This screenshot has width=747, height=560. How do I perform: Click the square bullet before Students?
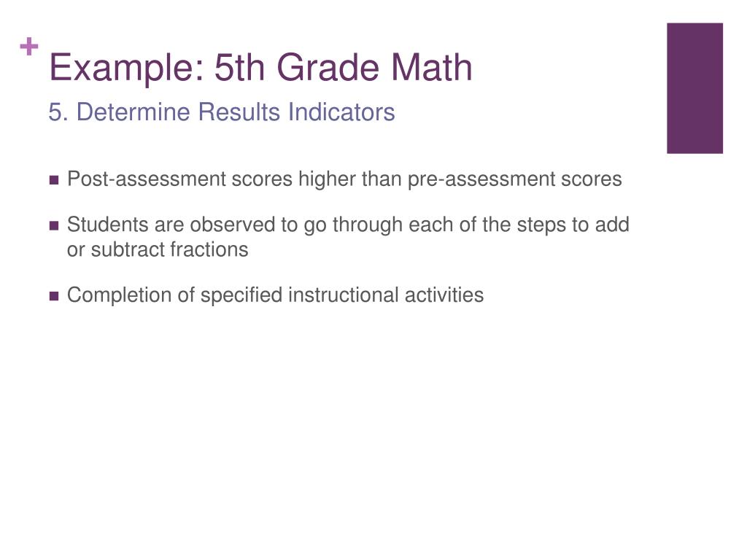54,226
